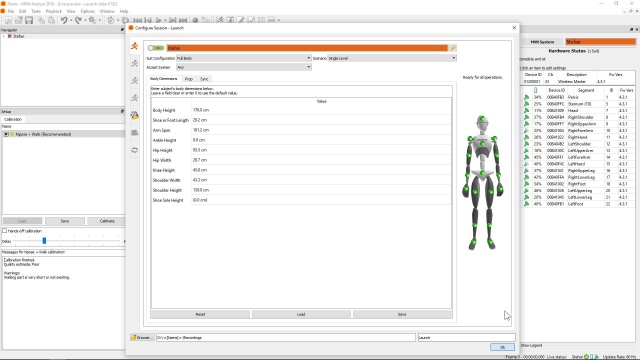The width and height of the screenshot is (640, 360).
Task: Open the Playback menu
Action: [x=53, y=11]
